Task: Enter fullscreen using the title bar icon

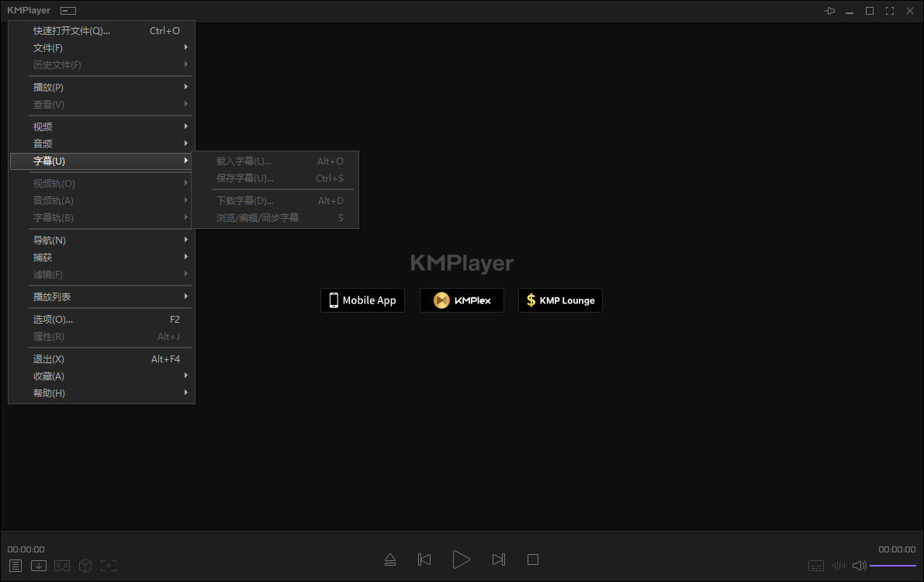Action: tap(890, 11)
